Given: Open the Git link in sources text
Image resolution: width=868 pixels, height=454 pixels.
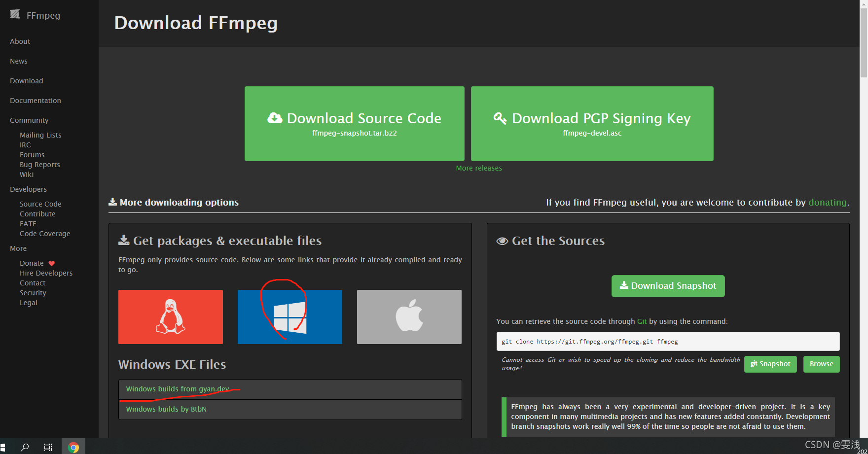Looking at the screenshot, I should coord(642,321).
